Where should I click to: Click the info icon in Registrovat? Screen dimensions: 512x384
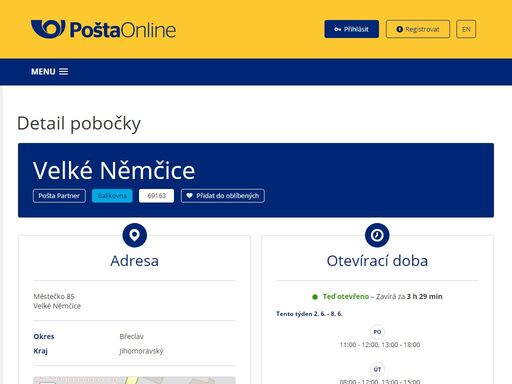(x=399, y=29)
